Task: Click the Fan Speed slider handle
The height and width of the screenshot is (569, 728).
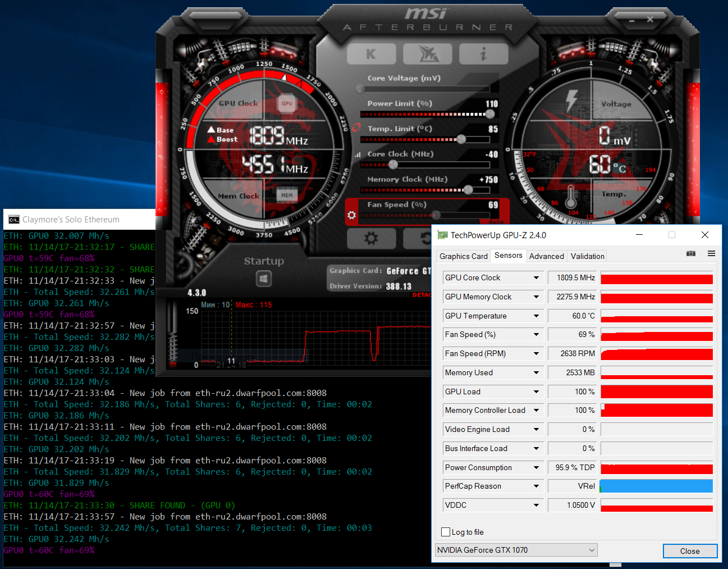Action: 436,215
